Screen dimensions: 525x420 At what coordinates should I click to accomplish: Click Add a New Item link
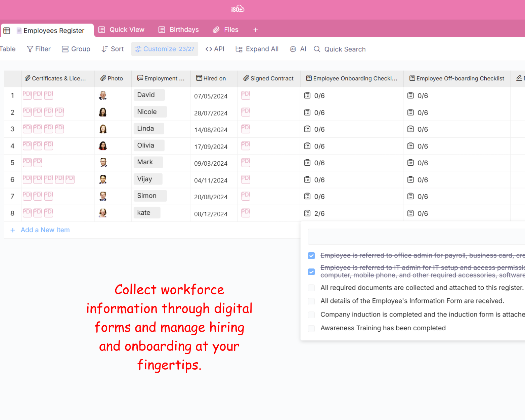click(x=45, y=230)
